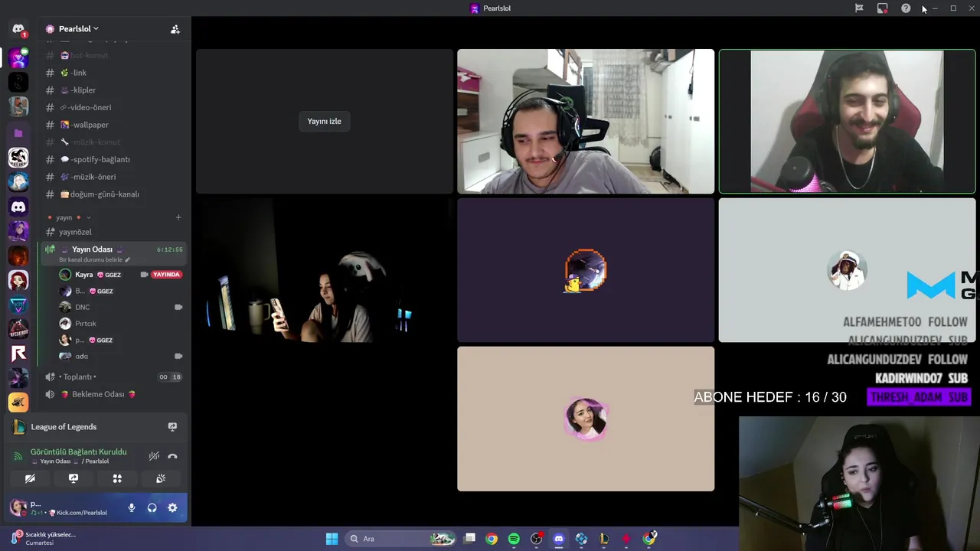This screenshot has width=980, height=551.
Task: Open the -klipler text channel
Action: point(113,90)
